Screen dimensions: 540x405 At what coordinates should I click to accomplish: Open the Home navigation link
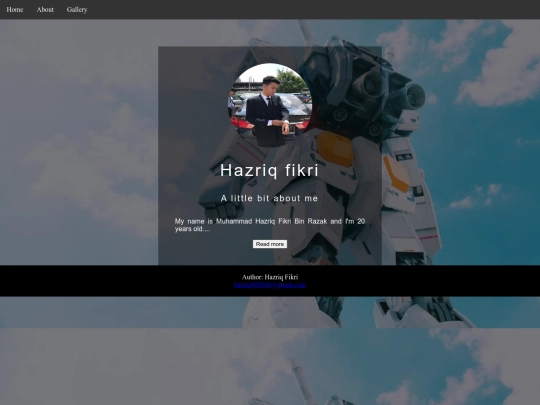(15, 10)
